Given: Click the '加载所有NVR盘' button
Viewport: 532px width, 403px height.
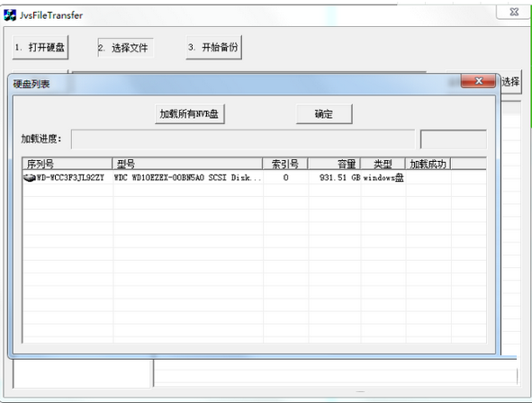Looking at the screenshot, I should point(190,114).
